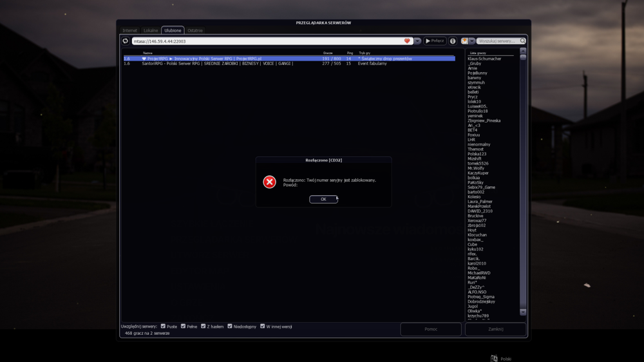Select player PojeBunny in list
This screenshot has width=644, height=362.
pyautogui.click(x=477, y=73)
